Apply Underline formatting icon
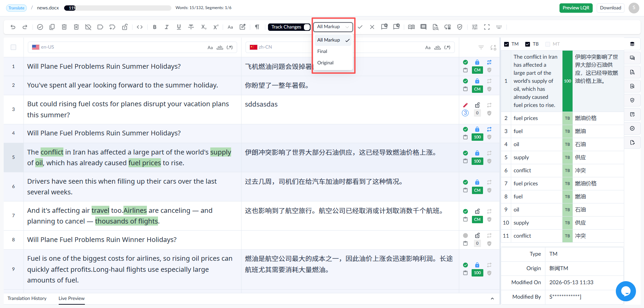This screenshot has width=644, height=308. click(179, 27)
